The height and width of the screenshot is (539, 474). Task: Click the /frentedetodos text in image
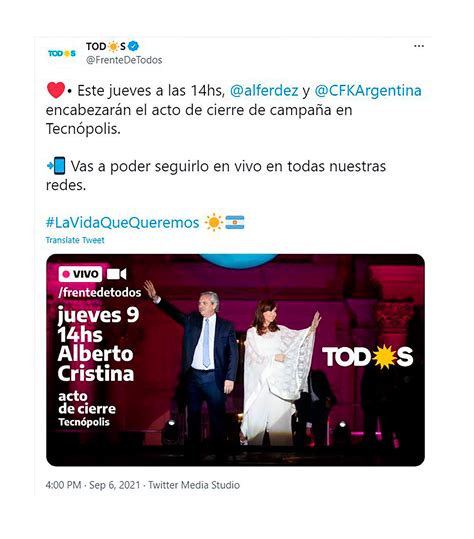point(100,293)
